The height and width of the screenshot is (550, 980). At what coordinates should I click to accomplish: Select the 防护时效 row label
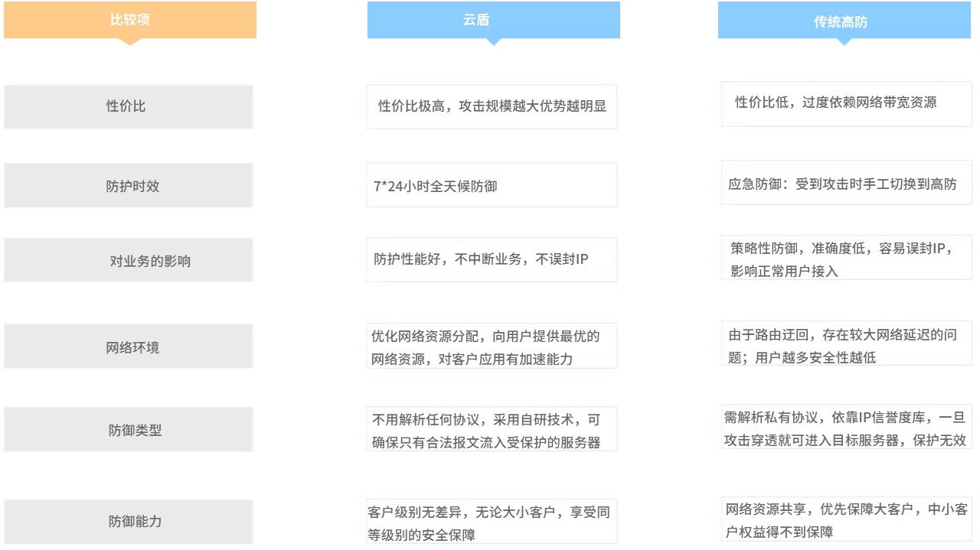tap(128, 185)
